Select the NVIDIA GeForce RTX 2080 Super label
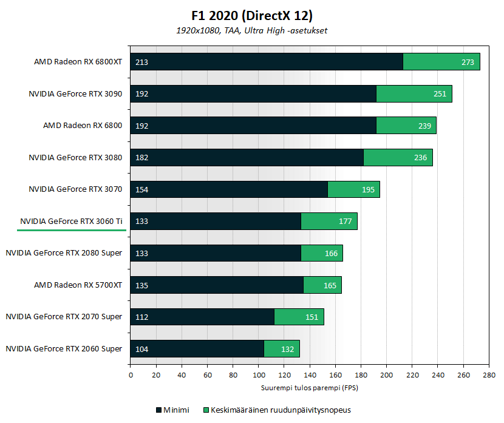 64,253
